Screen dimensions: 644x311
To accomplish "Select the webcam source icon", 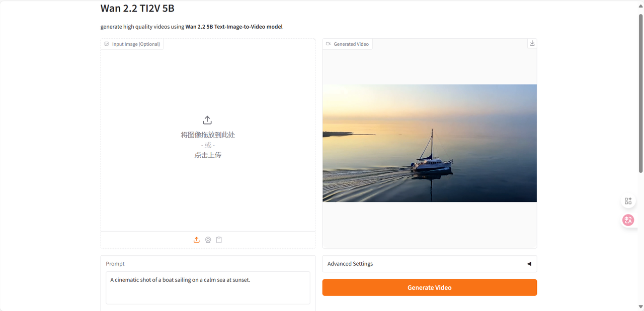I will tap(208, 240).
